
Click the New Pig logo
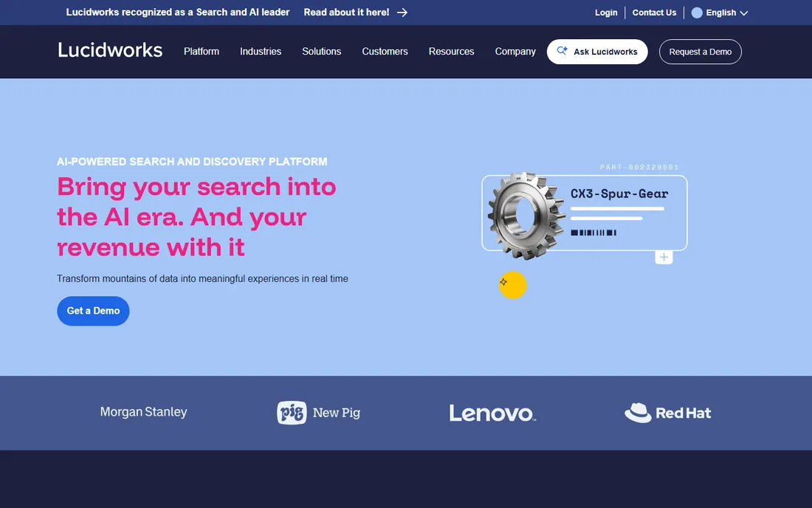(x=318, y=413)
